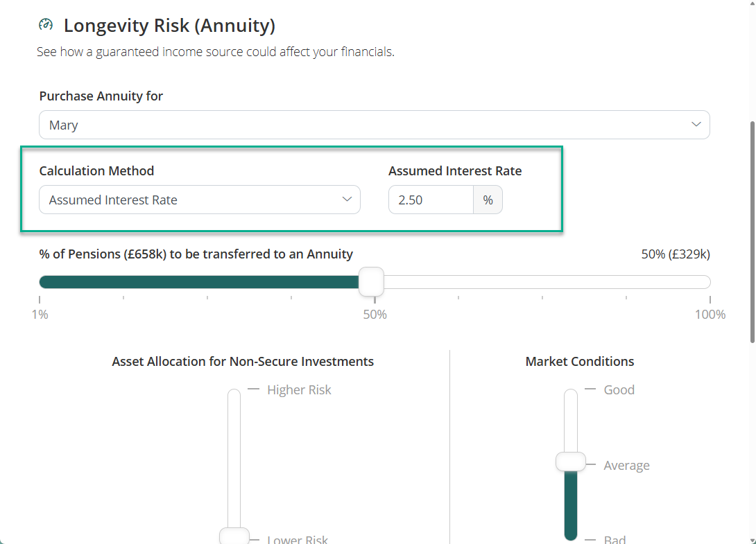Click the 1% label on the pension slider
The height and width of the screenshot is (544, 756).
coord(40,315)
